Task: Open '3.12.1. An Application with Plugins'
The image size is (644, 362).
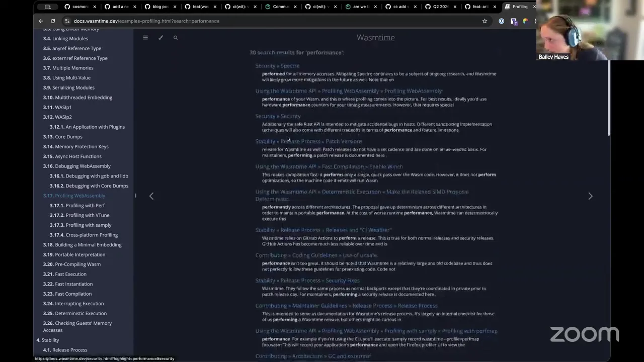Action: click(87, 127)
